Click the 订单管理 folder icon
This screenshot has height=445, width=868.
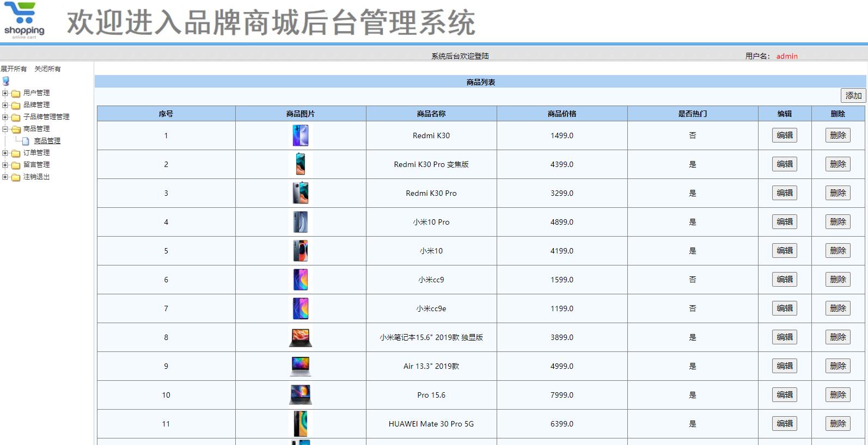point(16,153)
